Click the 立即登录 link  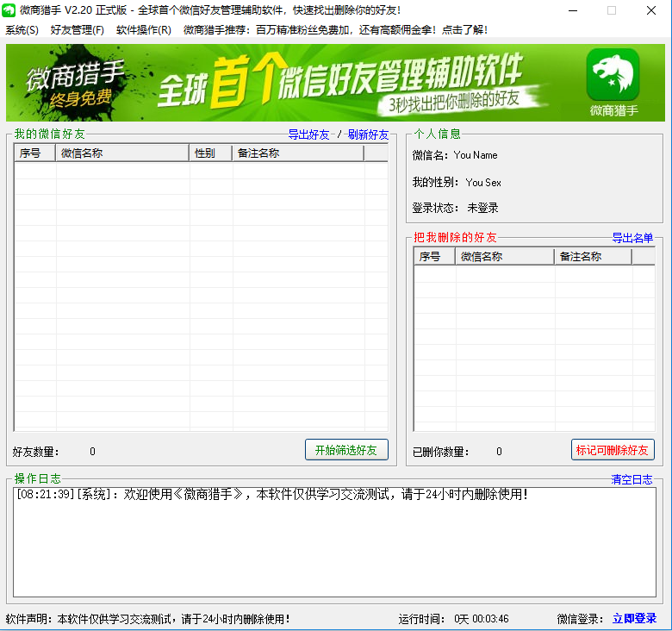pos(635,619)
